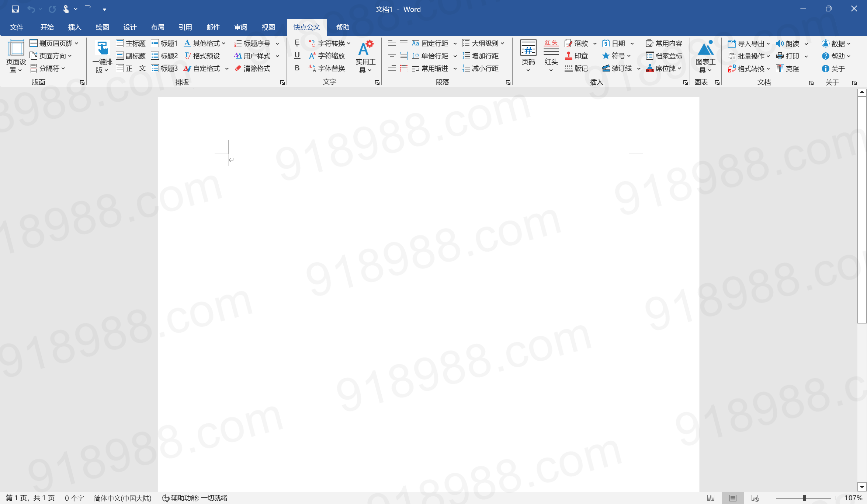Screen dimensions: 867x504
Task: Click 辅助功能 accessibility status
Action: 195,498
